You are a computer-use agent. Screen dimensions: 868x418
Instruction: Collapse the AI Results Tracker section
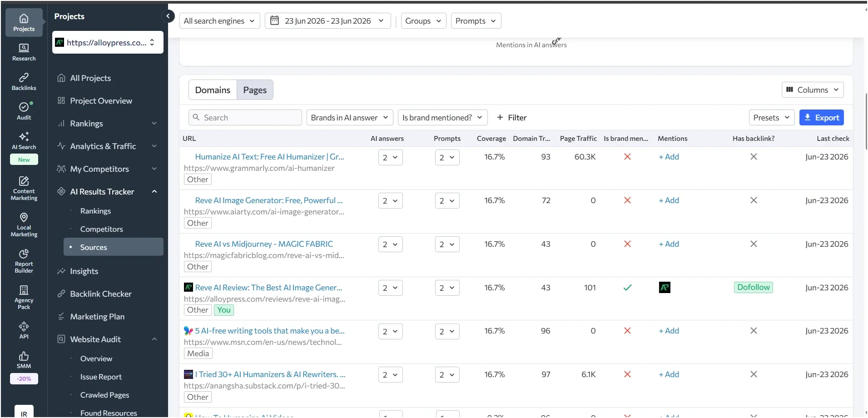point(154,192)
